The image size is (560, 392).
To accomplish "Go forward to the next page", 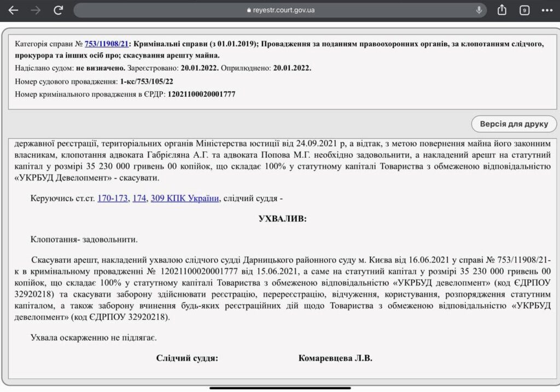I will (36, 10).
